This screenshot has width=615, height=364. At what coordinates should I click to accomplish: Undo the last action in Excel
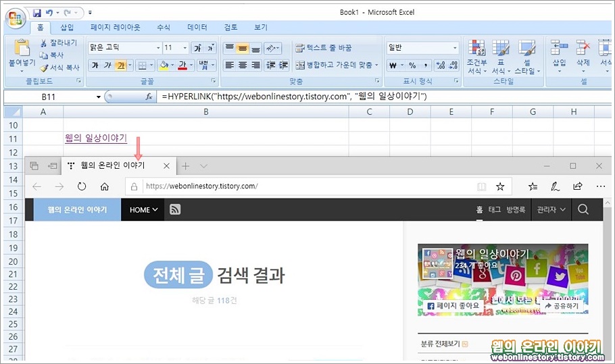(x=49, y=13)
